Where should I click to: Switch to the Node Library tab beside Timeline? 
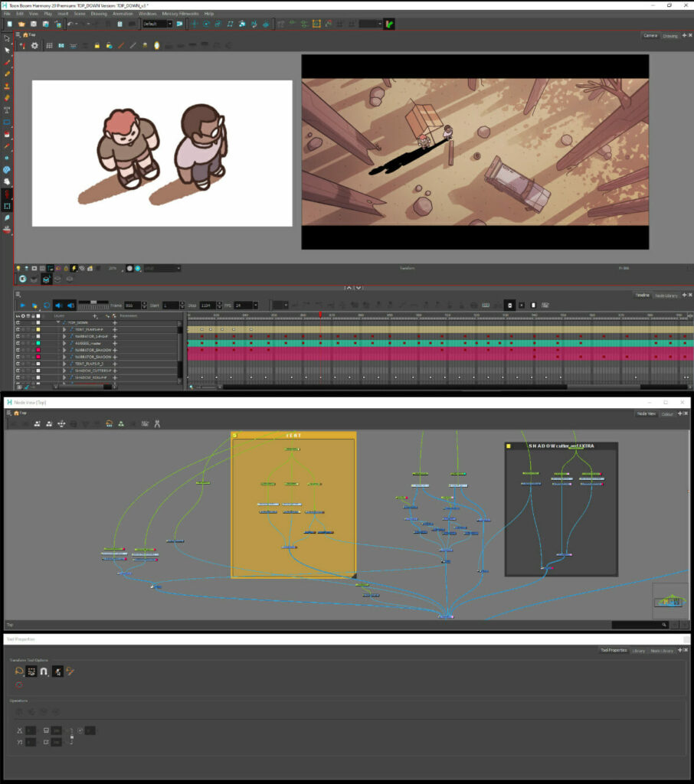click(666, 296)
